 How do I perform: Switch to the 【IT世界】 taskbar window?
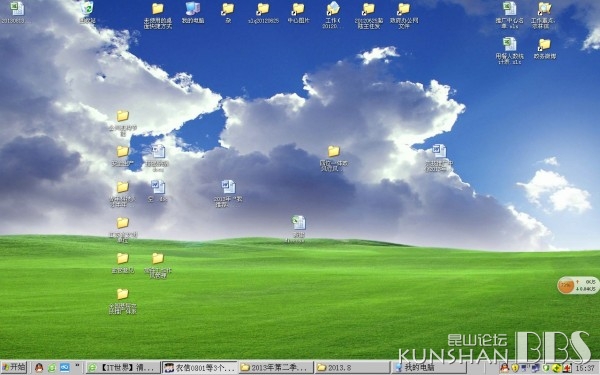[x=123, y=368]
